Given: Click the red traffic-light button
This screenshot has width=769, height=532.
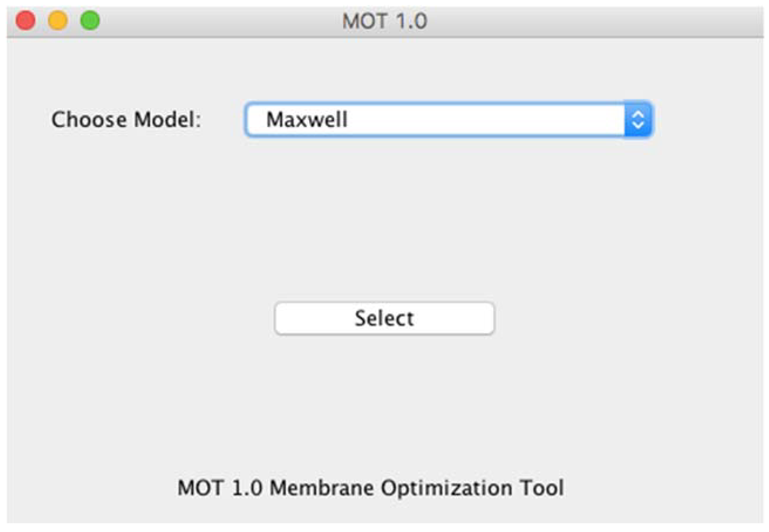Looking at the screenshot, I should (x=25, y=20).
